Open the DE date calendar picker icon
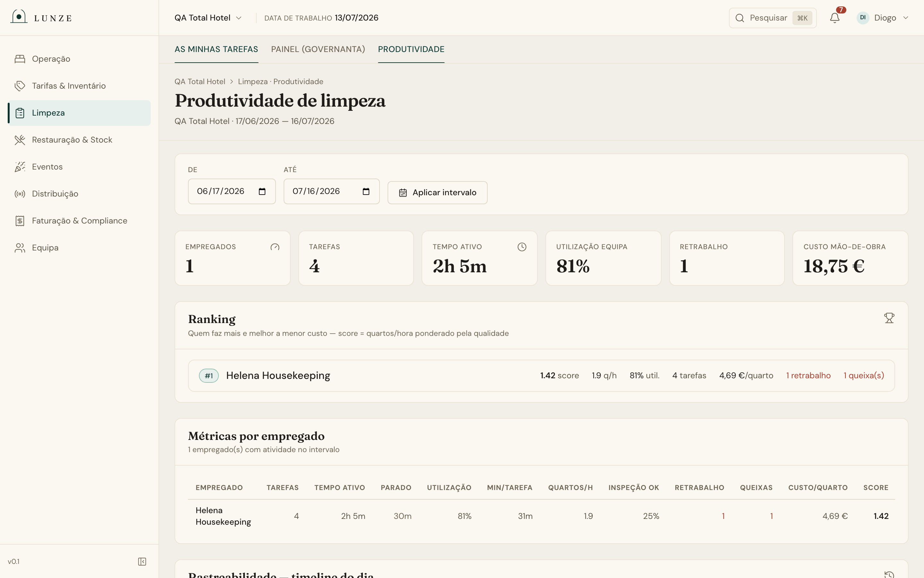This screenshot has width=924, height=578. [262, 191]
